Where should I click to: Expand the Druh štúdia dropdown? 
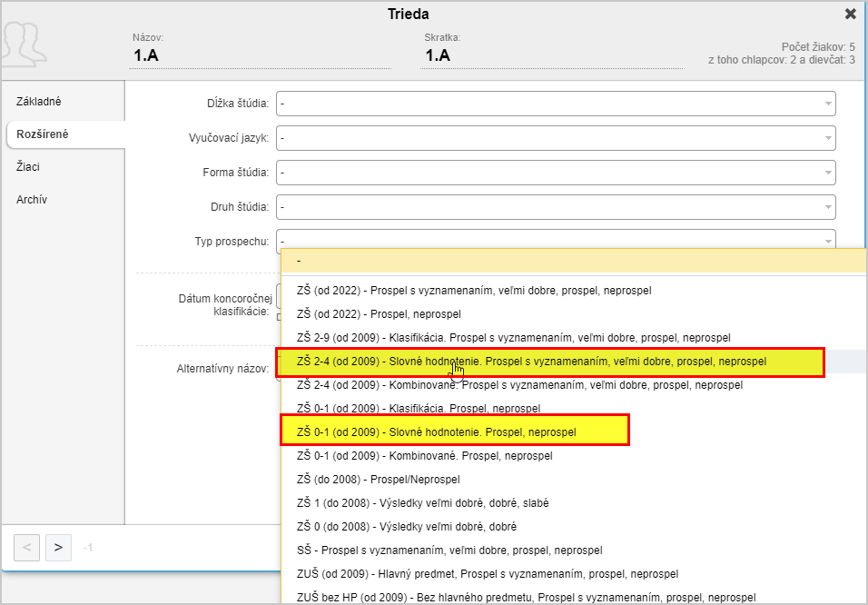click(x=556, y=206)
